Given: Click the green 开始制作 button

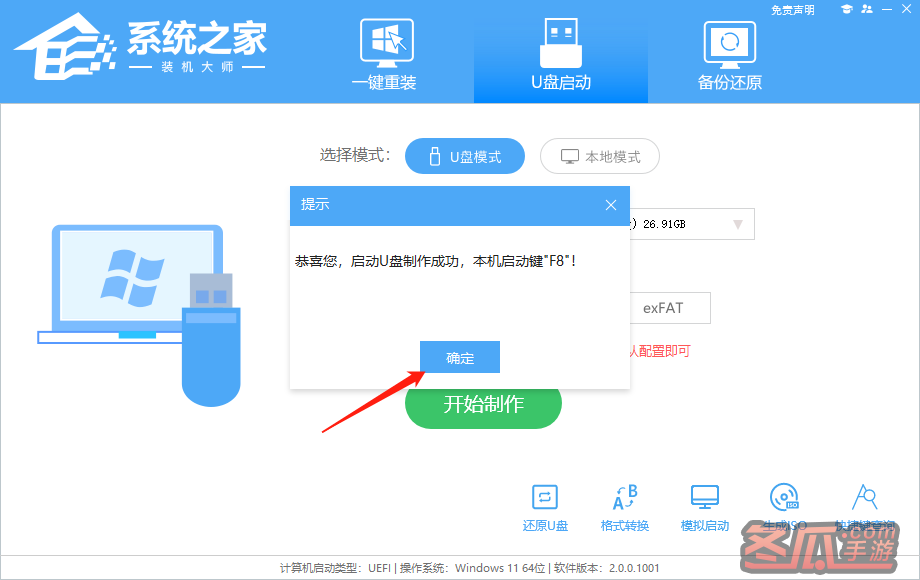Looking at the screenshot, I should click(x=483, y=405).
